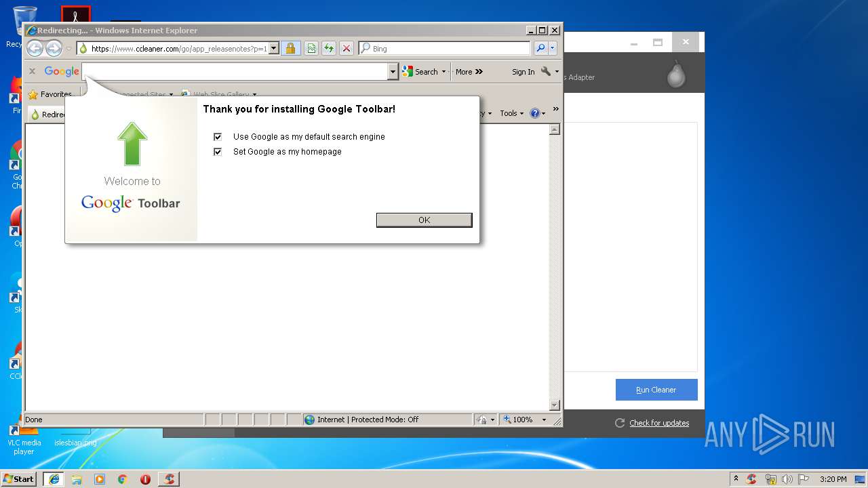This screenshot has height=488, width=868.
Task: Uncheck Use Google as default search engine
Action: click(218, 137)
